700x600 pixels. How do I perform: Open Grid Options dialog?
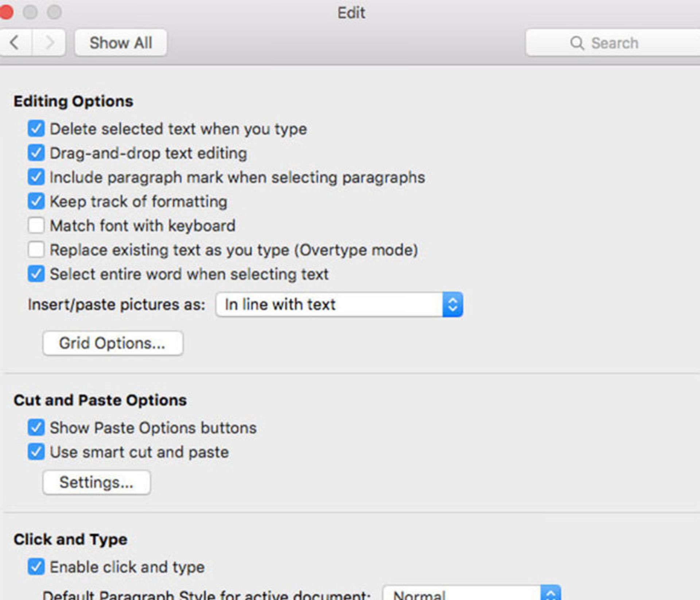click(113, 343)
